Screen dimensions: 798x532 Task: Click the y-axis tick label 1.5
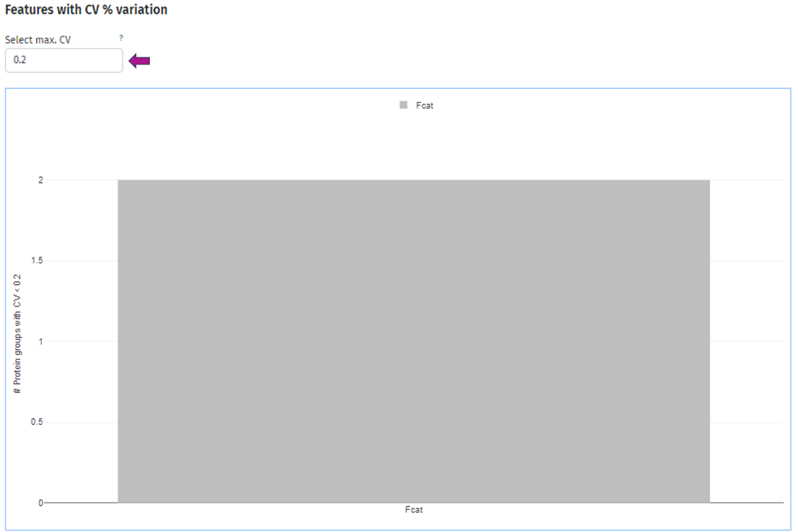coord(37,260)
